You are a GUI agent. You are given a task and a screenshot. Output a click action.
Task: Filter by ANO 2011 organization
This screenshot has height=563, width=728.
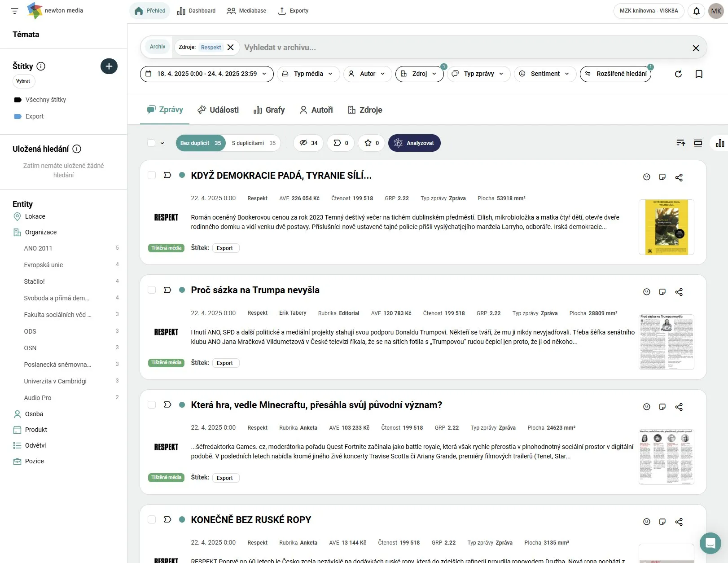(38, 248)
